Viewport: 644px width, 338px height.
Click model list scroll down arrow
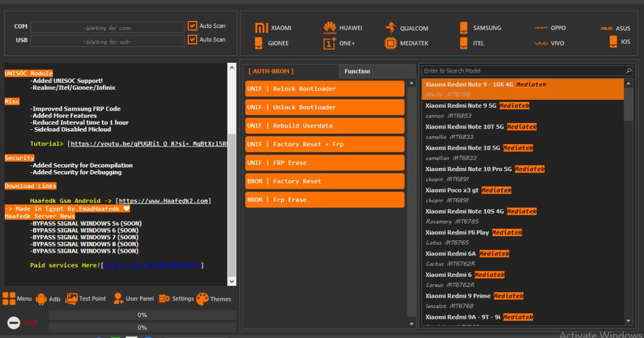click(x=629, y=321)
